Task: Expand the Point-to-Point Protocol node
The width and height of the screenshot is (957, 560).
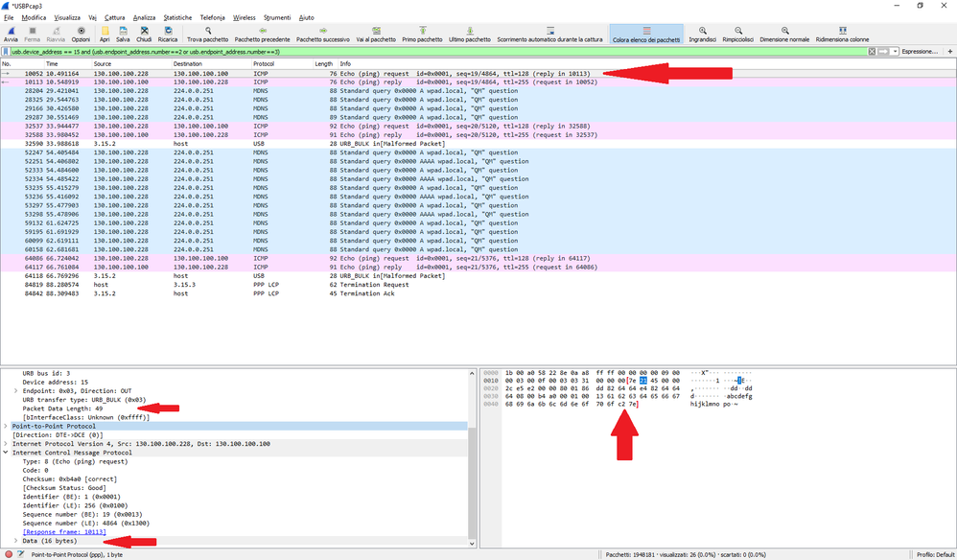Action: 6,427
